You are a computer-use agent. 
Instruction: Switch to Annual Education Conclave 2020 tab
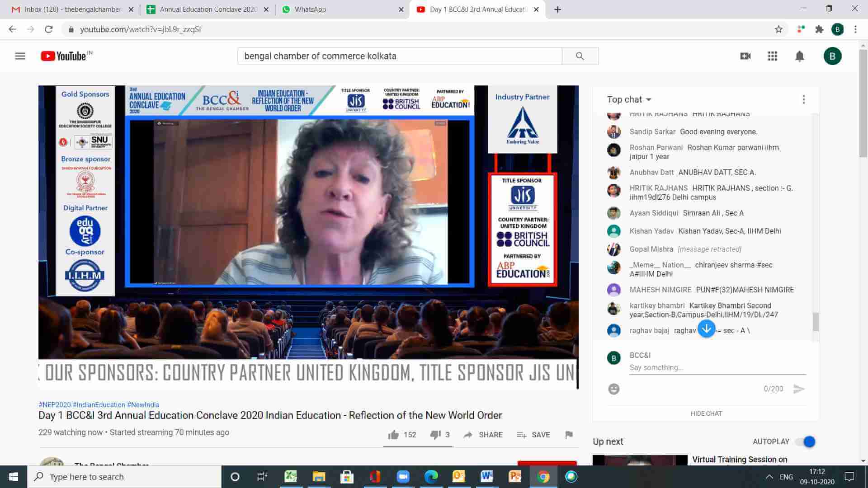pyautogui.click(x=207, y=9)
